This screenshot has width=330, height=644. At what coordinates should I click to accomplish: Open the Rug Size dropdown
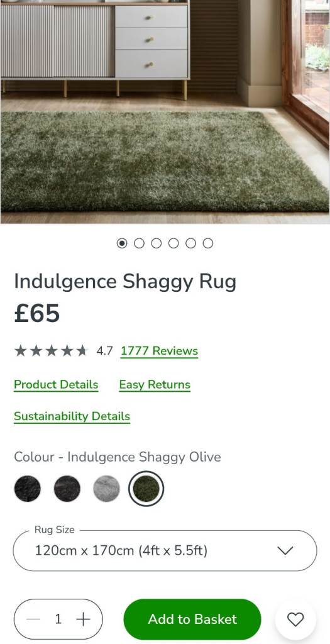click(x=165, y=550)
